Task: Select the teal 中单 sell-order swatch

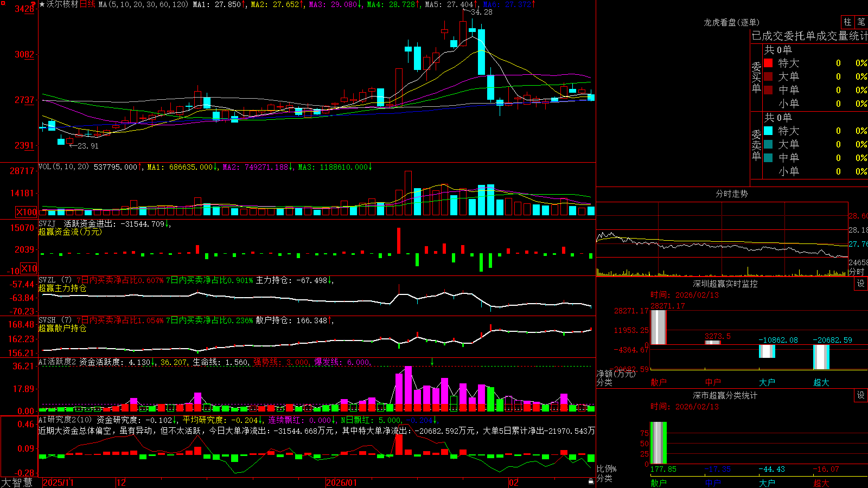Action: (768, 158)
